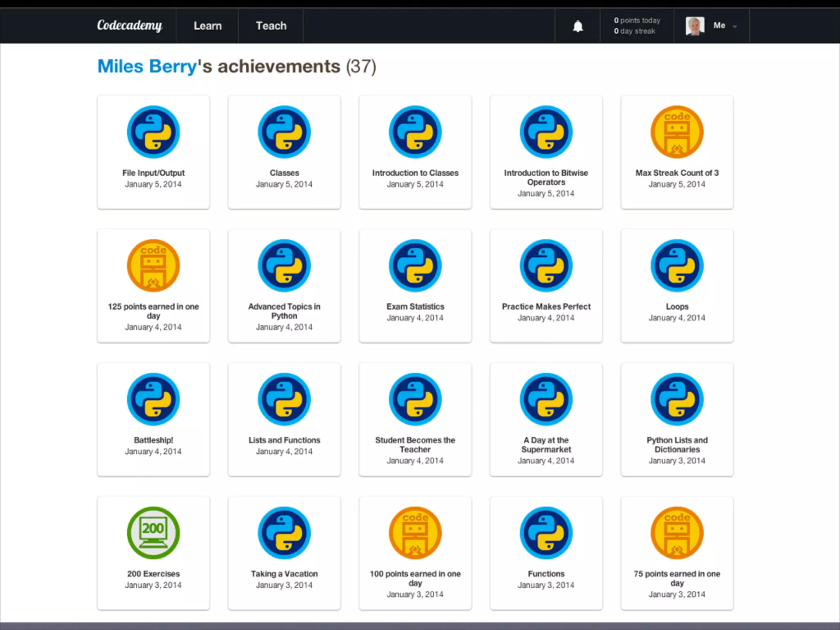Open the Miles Berry profile link
The image size is (840, 630).
pyautogui.click(x=147, y=66)
